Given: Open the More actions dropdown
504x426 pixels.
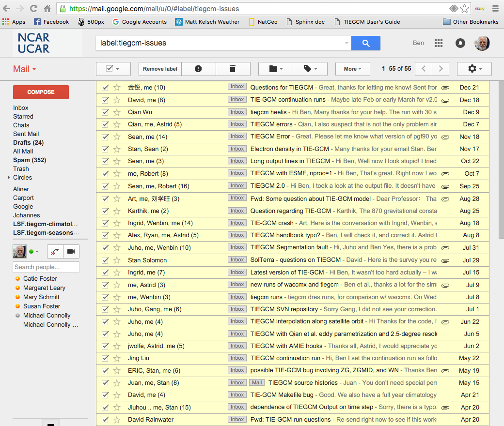Looking at the screenshot, I should point(352,69).
